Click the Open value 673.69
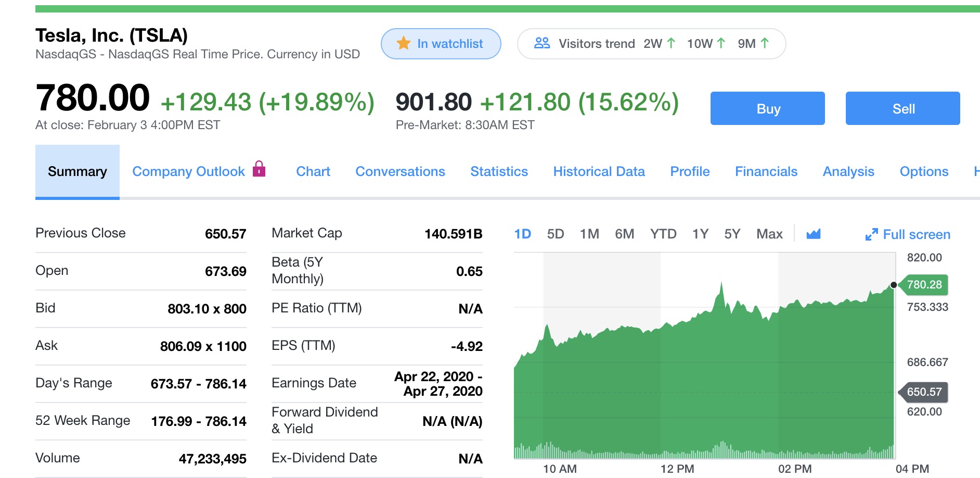This screenshot has height=478, width=980. click(225, 271)
